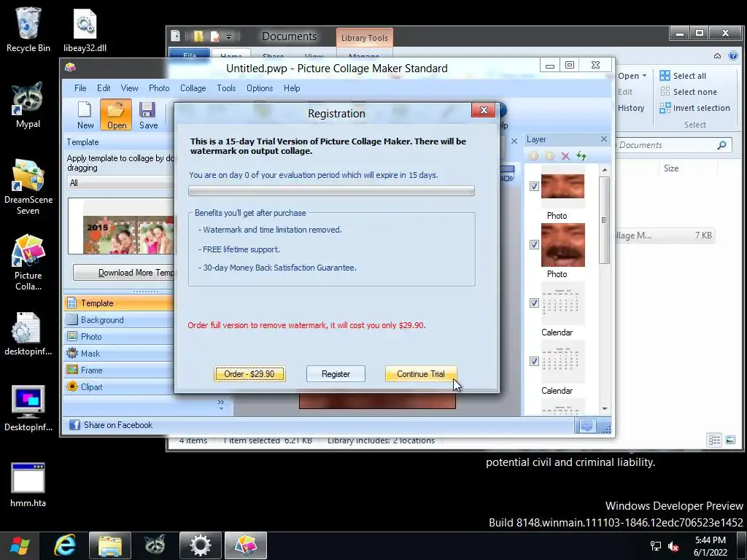The height and width of the screenshot is (560, 747).
Task: Click the Search Documents input field
Action: [673, 145]
